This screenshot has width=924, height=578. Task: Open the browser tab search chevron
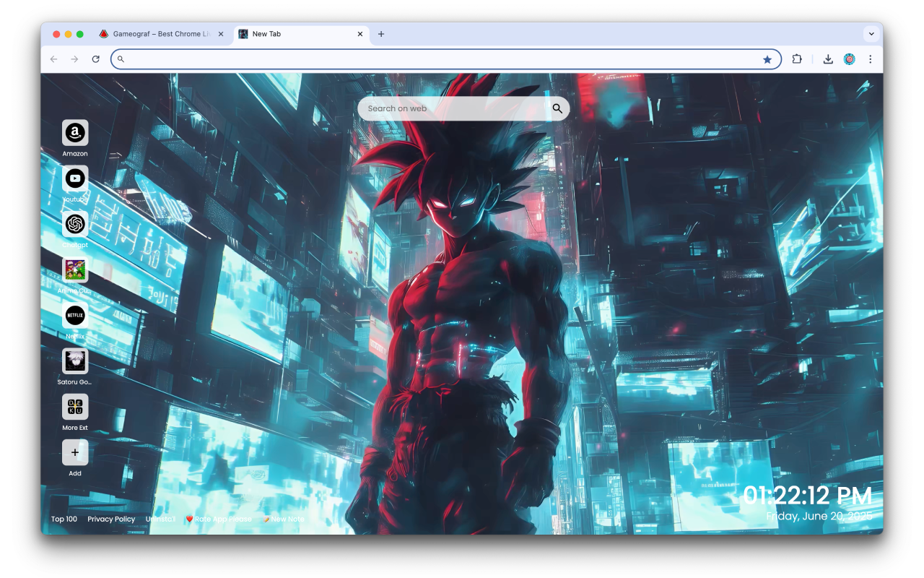pyautogui.click(x=871, y=34)
